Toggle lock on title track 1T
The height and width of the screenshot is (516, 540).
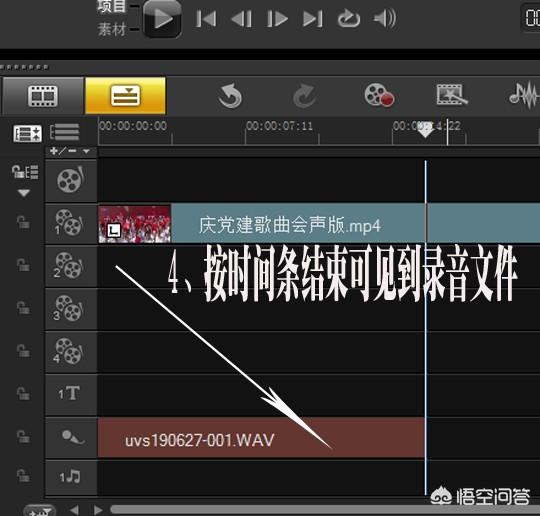point(23,393)
